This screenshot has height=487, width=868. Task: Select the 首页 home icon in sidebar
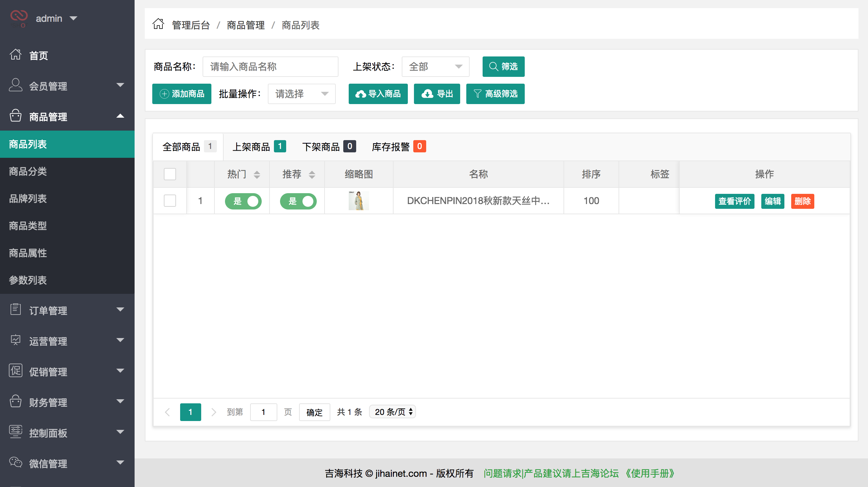(x=15, y=55)
